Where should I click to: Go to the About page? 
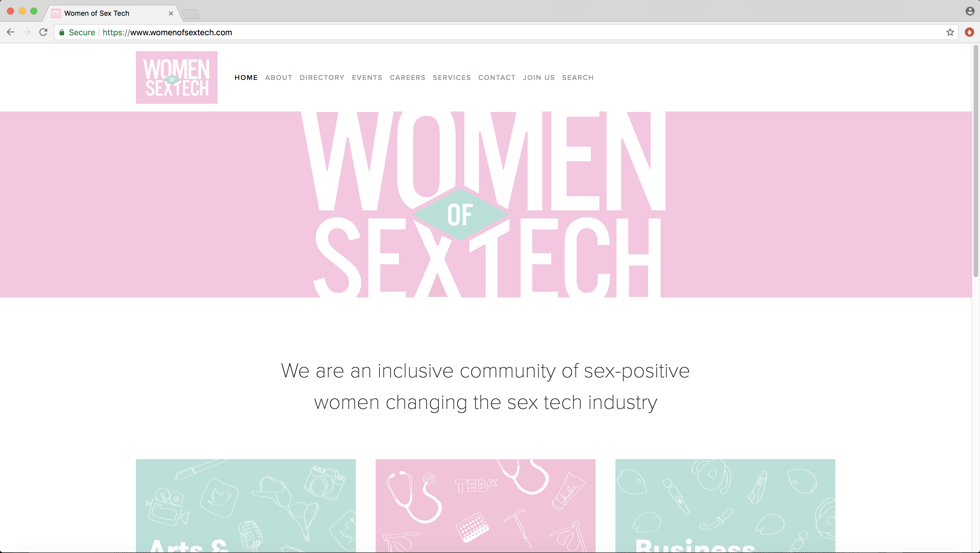click(x=279, y=78)
